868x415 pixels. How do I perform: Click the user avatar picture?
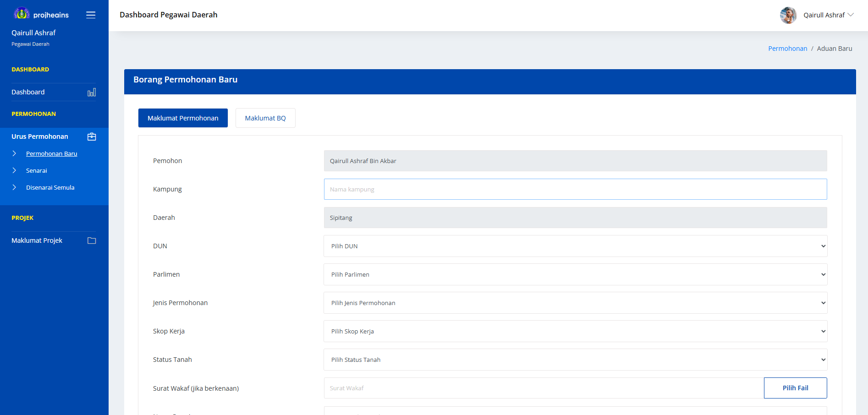coord(788,15)
